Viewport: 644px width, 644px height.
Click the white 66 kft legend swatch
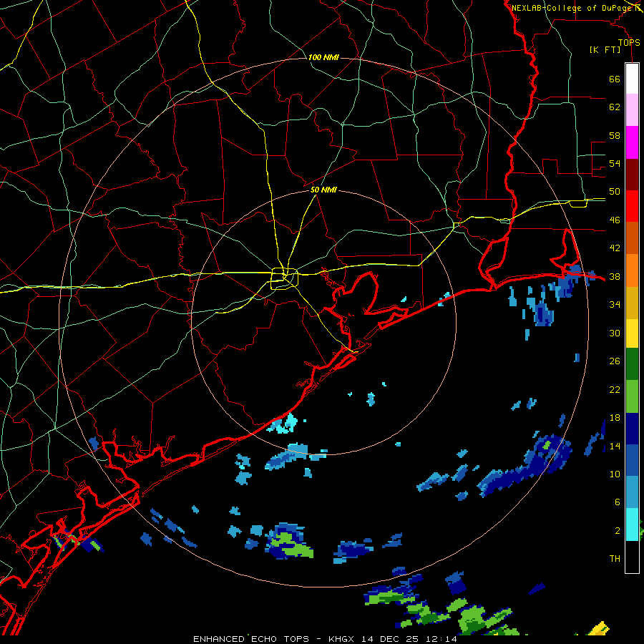[632, 79]
